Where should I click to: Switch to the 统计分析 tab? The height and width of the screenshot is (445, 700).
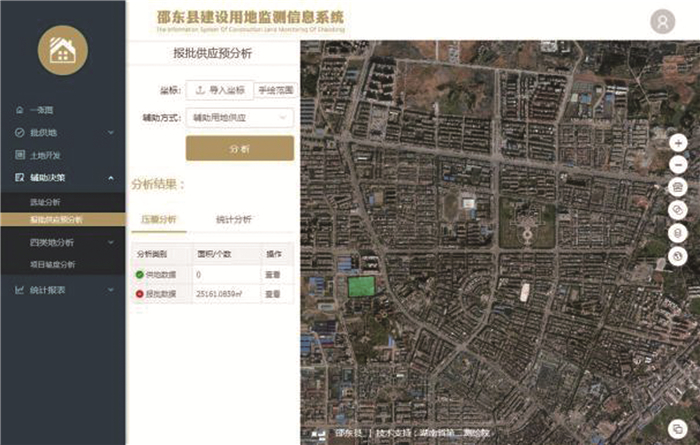(x=233, y=219)
